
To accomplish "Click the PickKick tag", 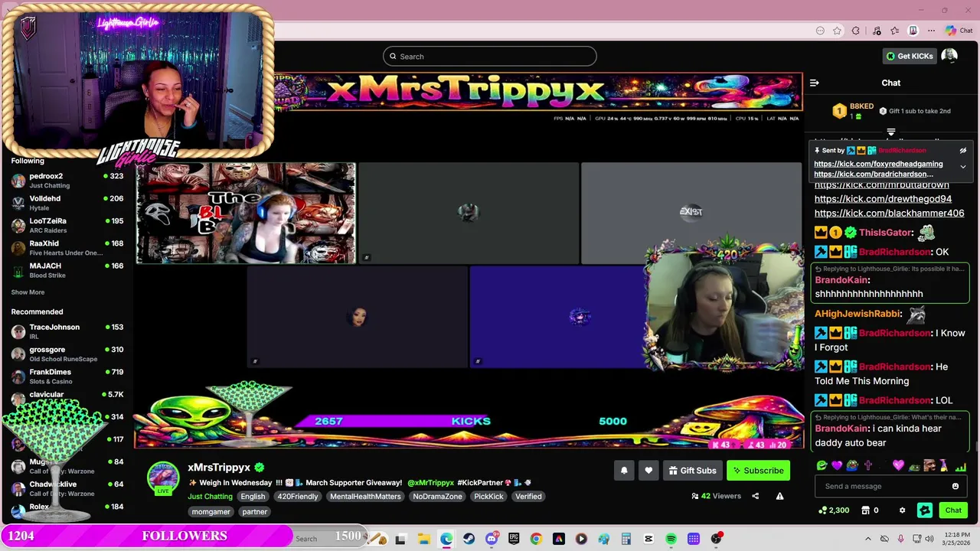I will [x=488, y=497].
